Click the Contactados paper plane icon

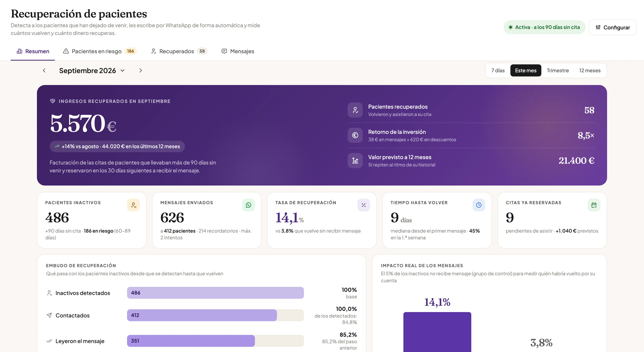49,315
